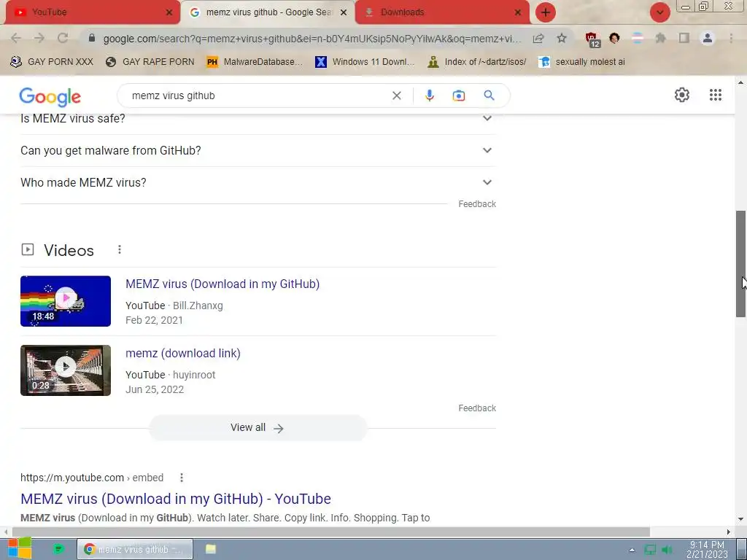Click the network icon in system tray
This screenshot has width=747, height=560.
pyautogui.click(x=650, y=550)
